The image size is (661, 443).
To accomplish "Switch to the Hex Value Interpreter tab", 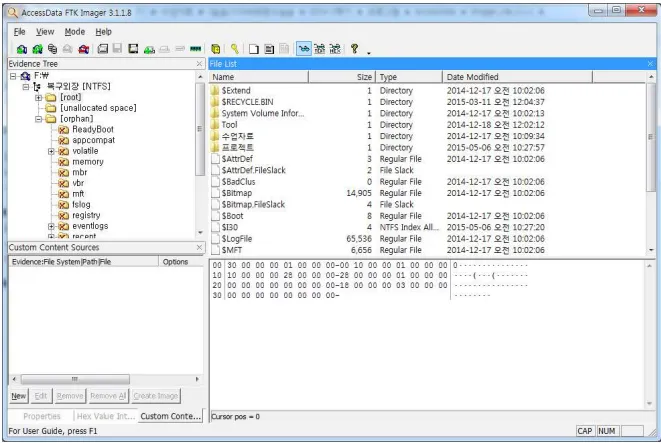I will 105,416.
